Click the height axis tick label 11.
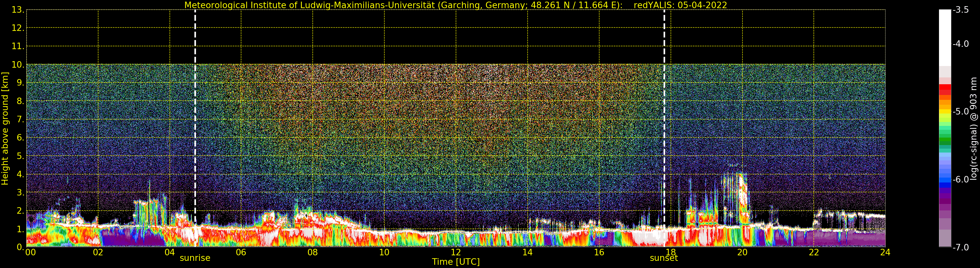980x268 pixels. [x=18, y=47]
